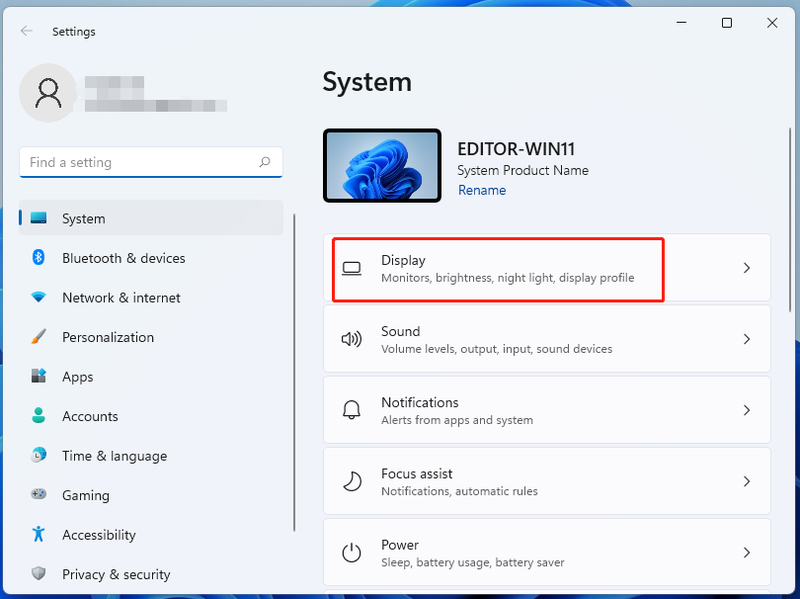The image size is (800, 599).
Task: Expand the Display settings chevron
Action: [x=747, y=268]
